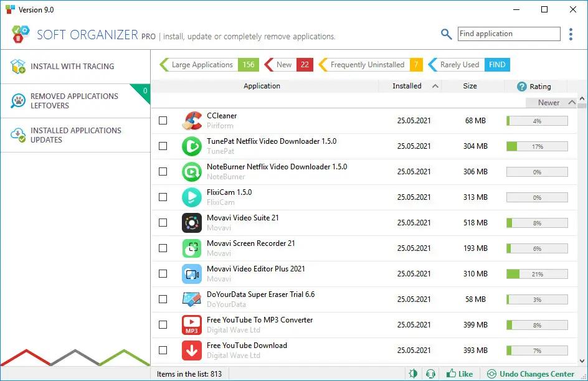The width and height of the screenshot is (588, 381).
Task: Click the search magnifier icon
Action: tap(446, 34)
